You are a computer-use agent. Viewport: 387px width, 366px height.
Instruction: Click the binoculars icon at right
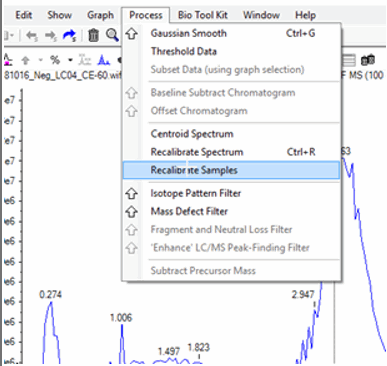368,60
